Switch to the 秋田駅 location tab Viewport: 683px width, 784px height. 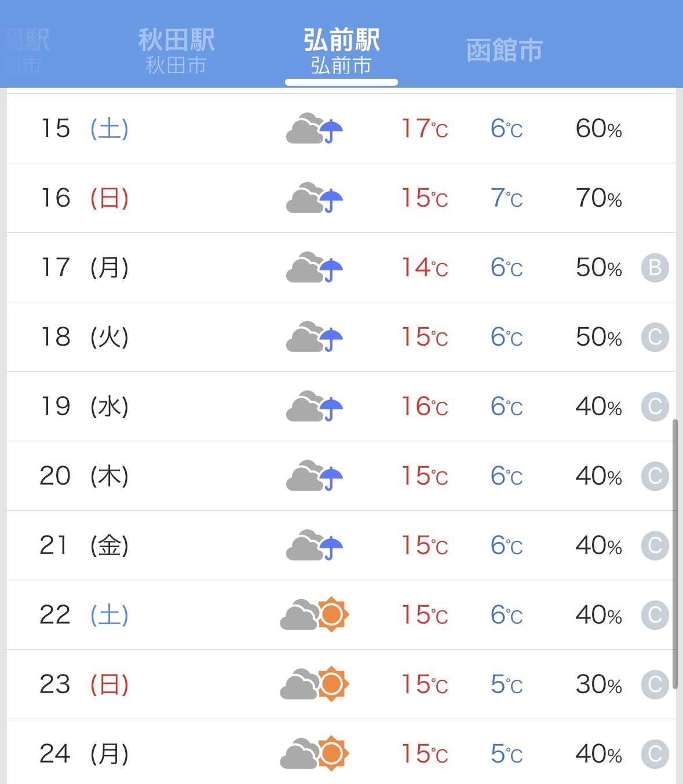[x=176, y=51]
